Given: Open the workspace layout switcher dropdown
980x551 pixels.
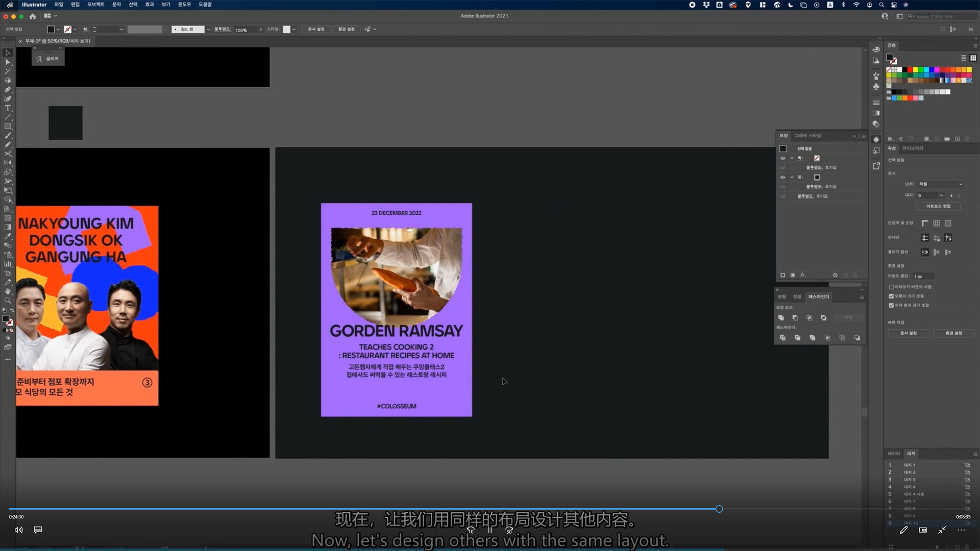Looking at the screenshot, I should pyautogui.click(x=50, y=16).
